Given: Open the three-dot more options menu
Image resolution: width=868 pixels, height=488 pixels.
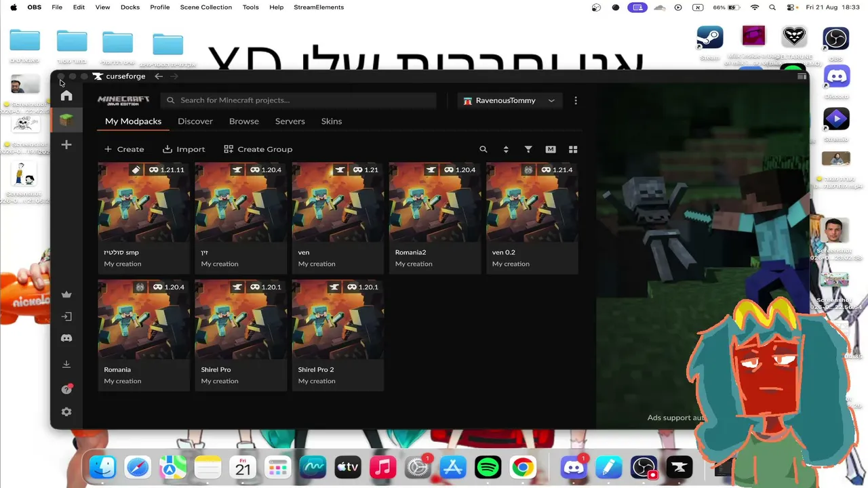Looking at the screenshot, I should [x=576, y=100].
